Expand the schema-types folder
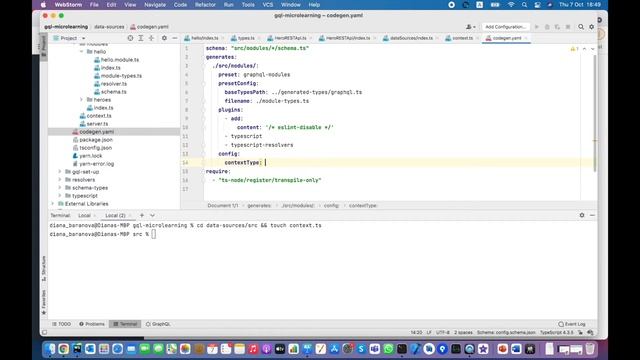The image size is (640, 360). (60, 188)
